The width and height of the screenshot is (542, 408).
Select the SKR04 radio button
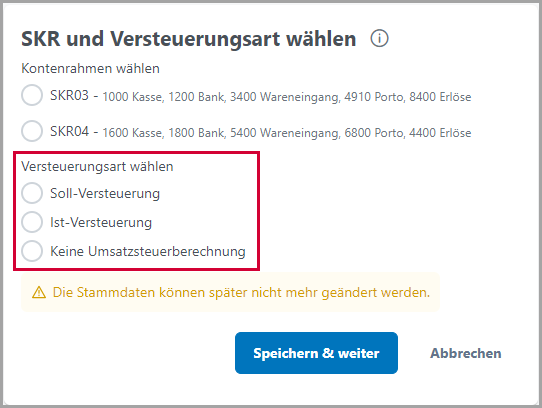click(x=32, y=131)
